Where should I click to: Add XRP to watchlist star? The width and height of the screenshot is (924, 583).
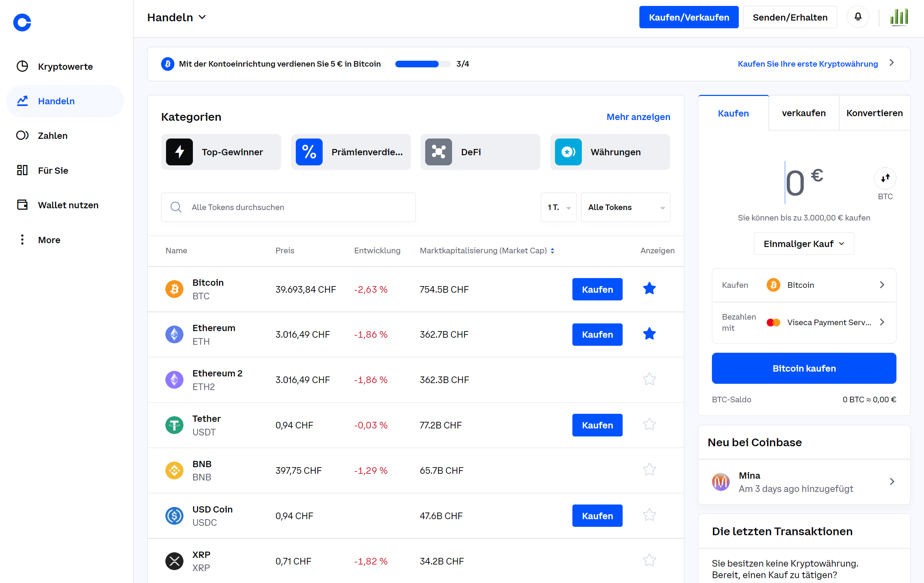click(649, 560)
